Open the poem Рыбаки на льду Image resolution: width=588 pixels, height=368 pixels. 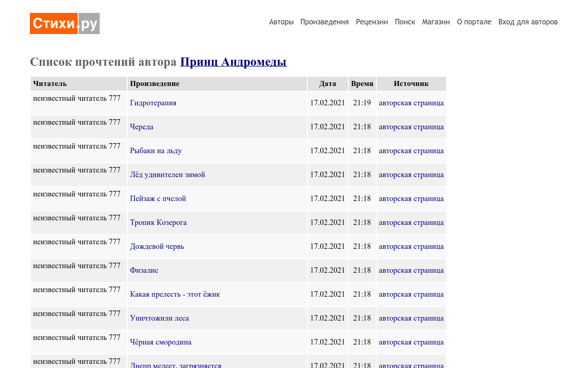coord(156,150)
